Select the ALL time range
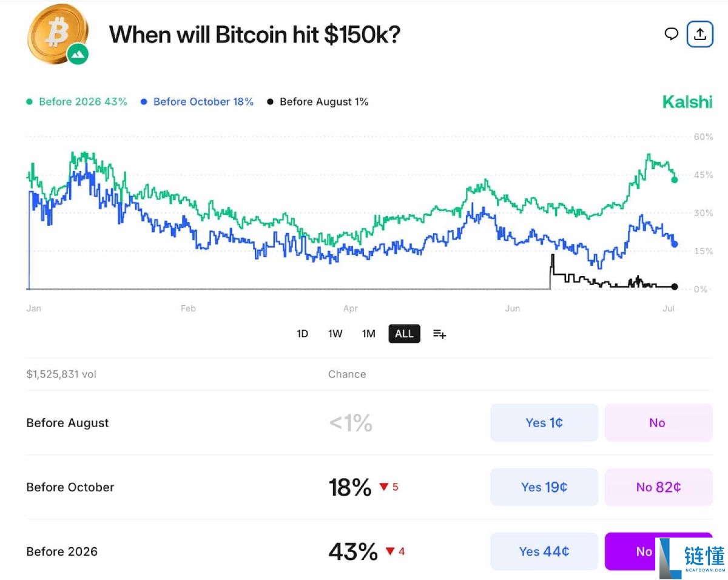728x580 pixels. point(404,334)
